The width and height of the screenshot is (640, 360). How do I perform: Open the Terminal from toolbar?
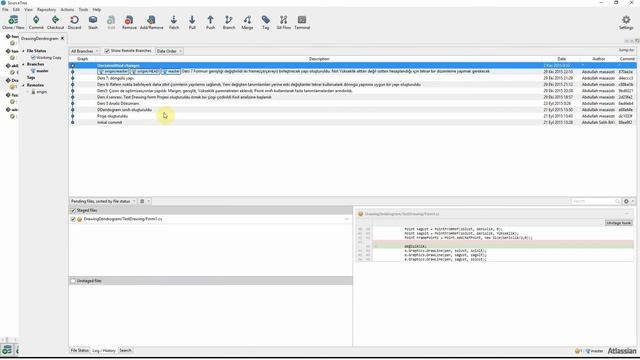pos(302,22)
